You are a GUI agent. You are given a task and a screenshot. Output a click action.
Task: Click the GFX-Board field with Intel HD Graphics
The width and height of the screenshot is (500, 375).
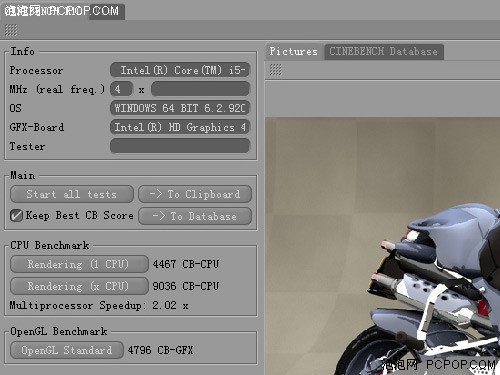(x=180, y=127)
